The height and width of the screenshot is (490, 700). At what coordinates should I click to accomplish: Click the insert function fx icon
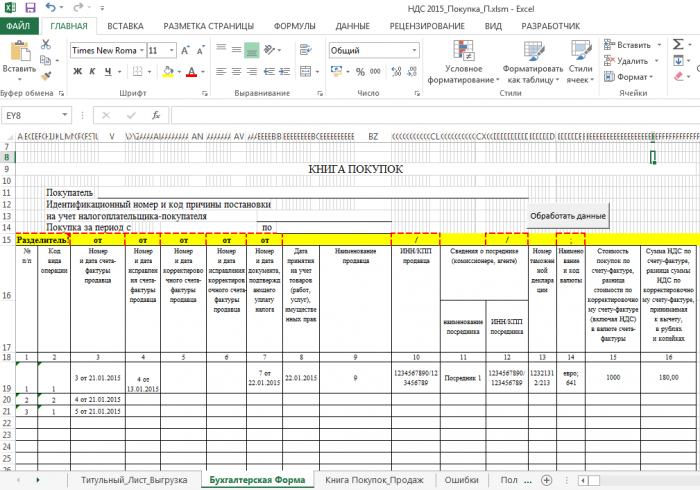click(x=156, y=116)
